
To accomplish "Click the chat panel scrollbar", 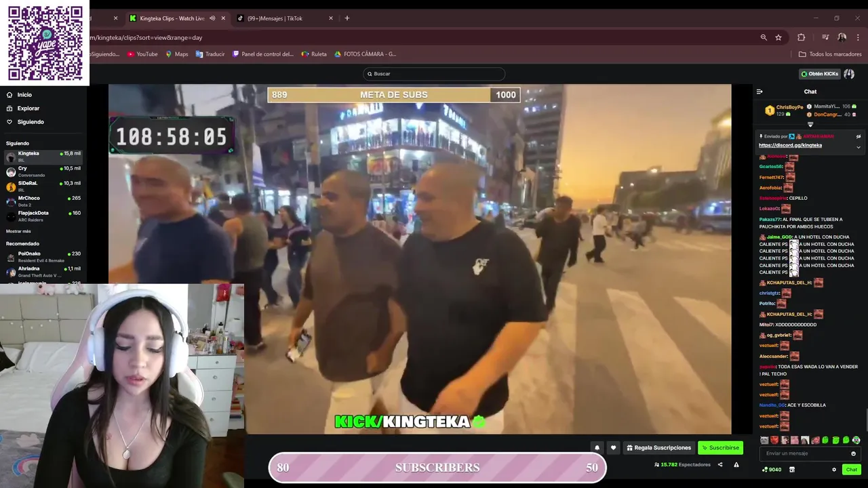I will pyautogui.click(x=866, y=419).
